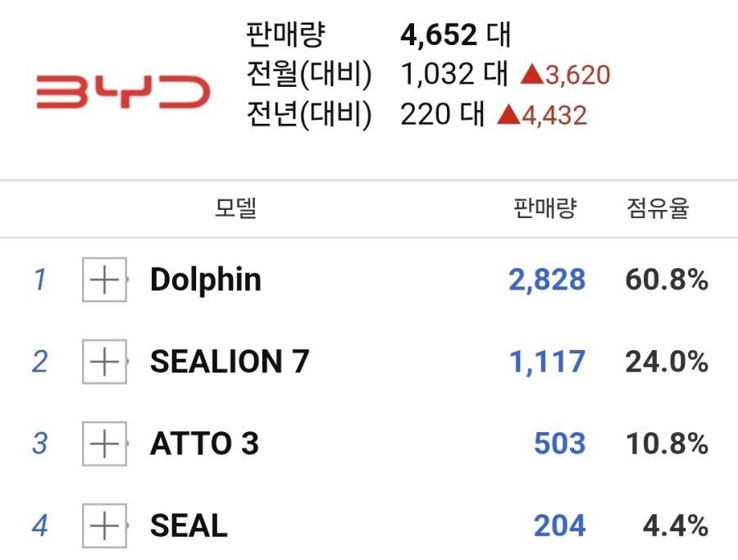Screen dimensions: 738x560
Task: Click SEAL sales figure 204
Action: click(x=560, y=526)
